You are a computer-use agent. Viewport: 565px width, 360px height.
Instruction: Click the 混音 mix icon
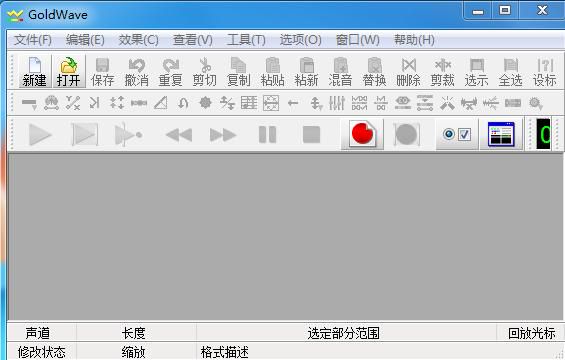pos(340,71)
